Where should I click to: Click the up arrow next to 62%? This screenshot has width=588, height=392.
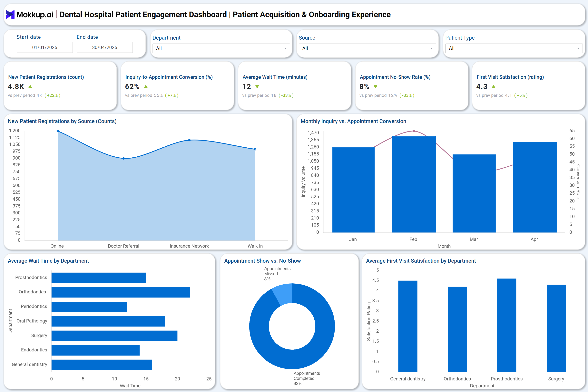(x=146, y=86)
